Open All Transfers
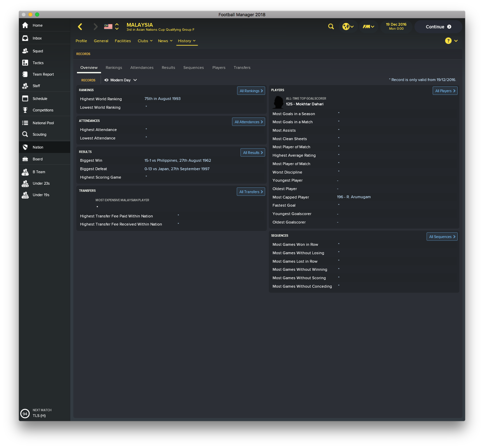The image size is (484, 448). click(x=251, y=192)
